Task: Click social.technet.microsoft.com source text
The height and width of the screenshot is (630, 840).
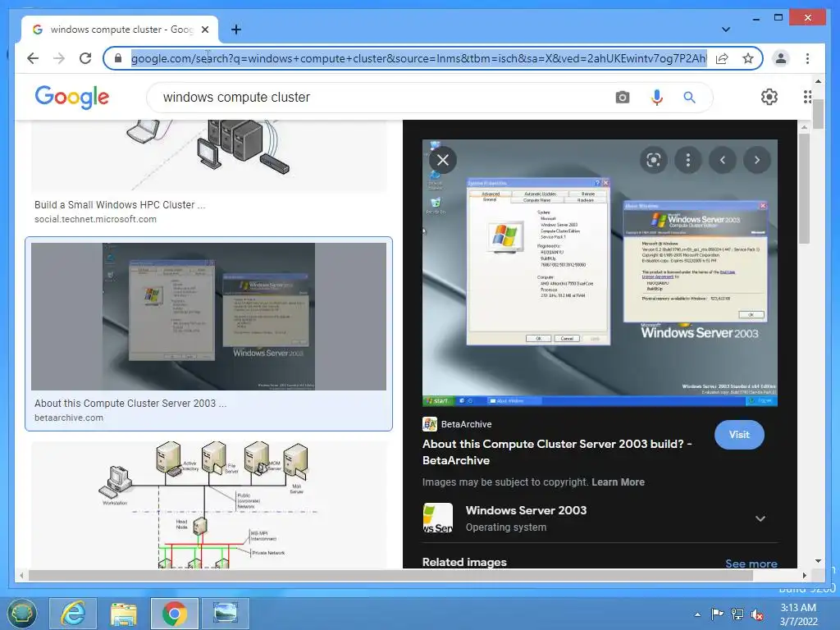Action: tap(95, 219)
